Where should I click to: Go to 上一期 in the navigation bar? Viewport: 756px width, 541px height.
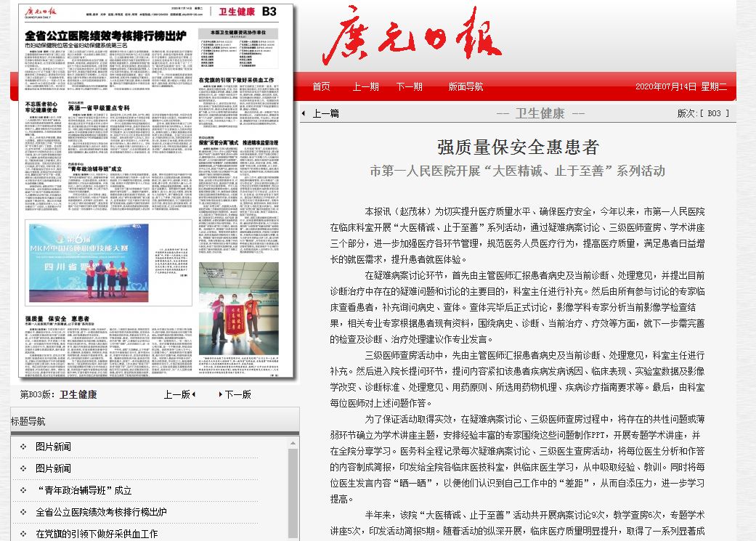coord(365,86)
